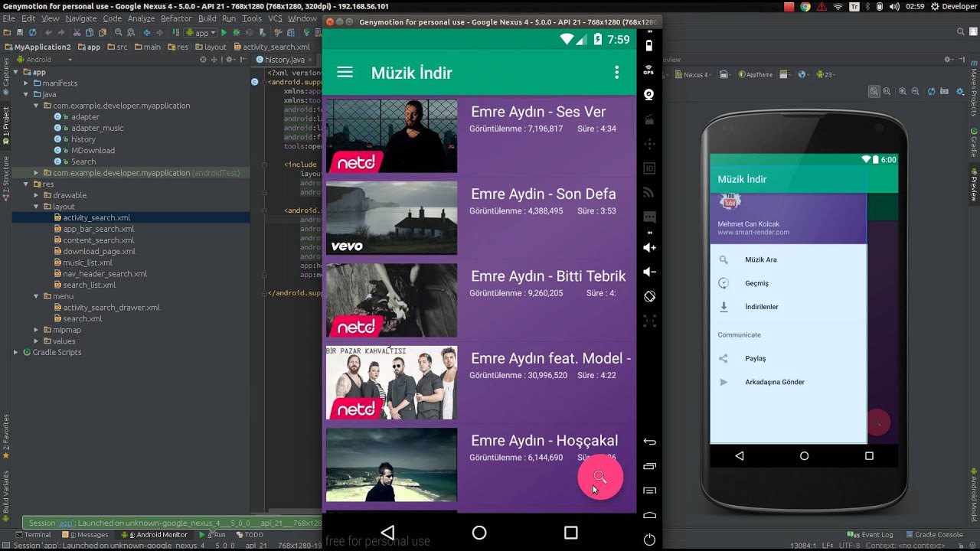Click the Wi-Fi indicator in Ubuntu top panel
This screenshot has height=551, width=980.
click(x=838, y=6)
